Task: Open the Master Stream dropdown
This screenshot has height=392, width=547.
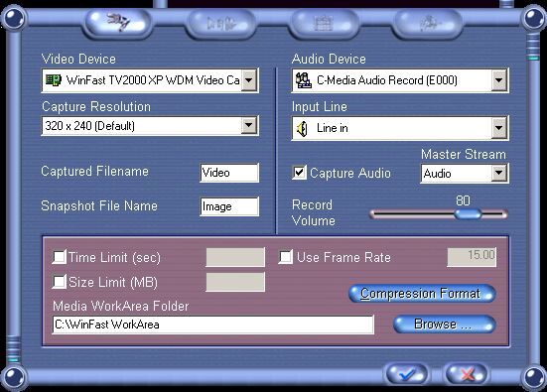Action: 499,173
